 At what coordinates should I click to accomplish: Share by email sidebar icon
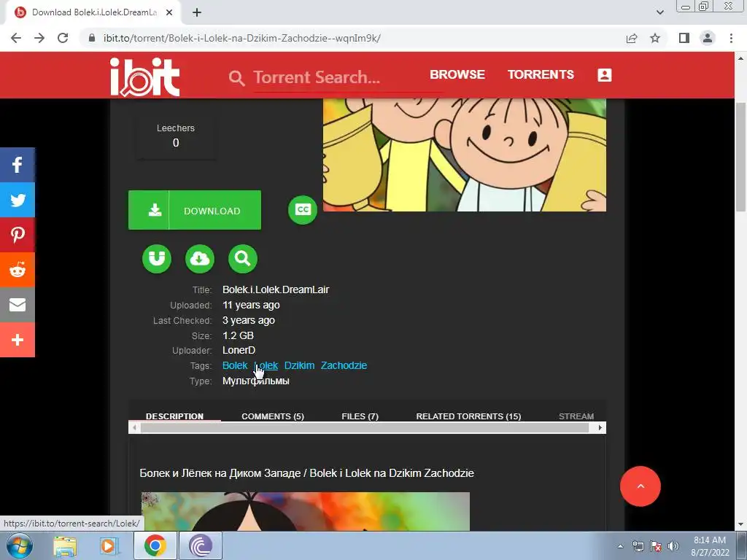pyautogui.click(x=18, y=305)
